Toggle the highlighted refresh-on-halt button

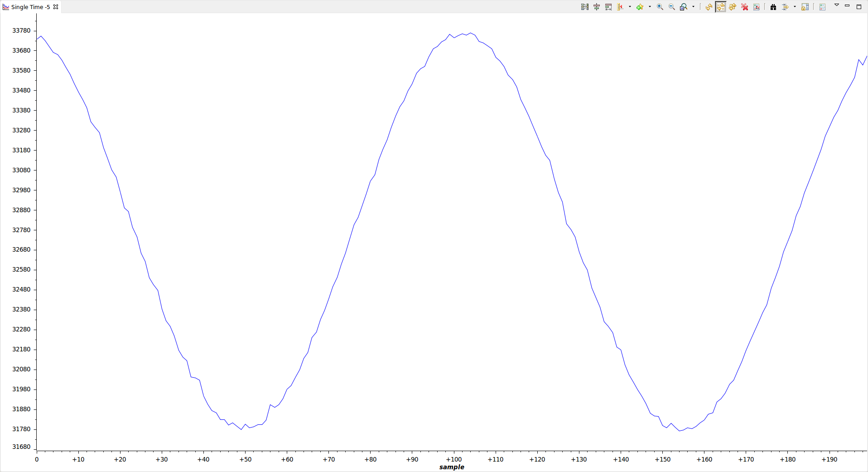point(721,7)
